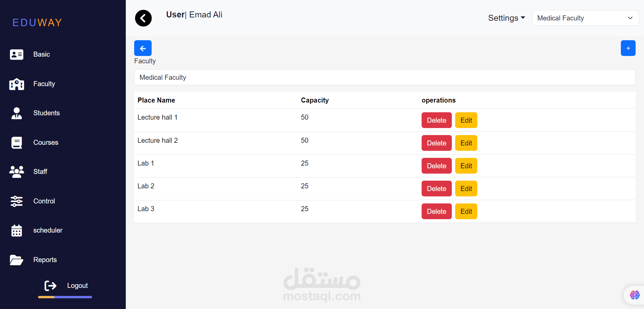Click the scheduler calendar icon

pos(16,231)
